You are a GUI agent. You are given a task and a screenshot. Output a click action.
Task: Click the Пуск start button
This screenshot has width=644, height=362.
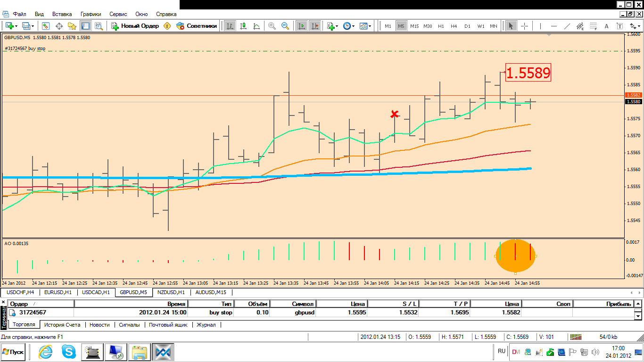tap(13, 352)
